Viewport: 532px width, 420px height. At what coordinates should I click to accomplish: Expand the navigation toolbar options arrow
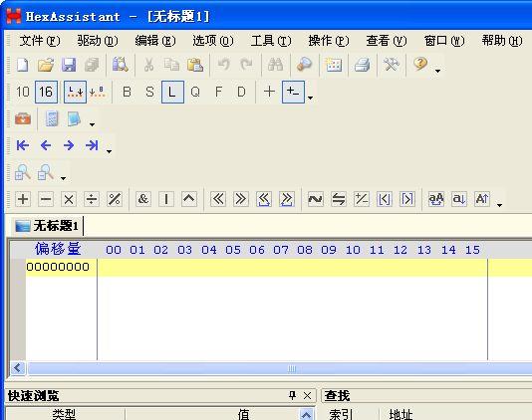tap(109, 151)
